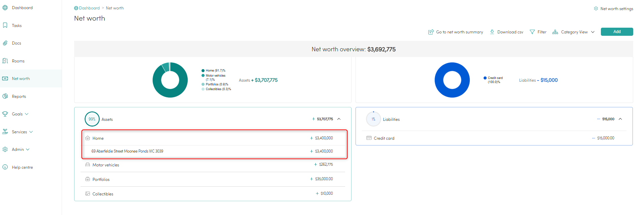Click the Go to net worth summary share icon
The width and height of the screenshot is (644, 215).
431,32
